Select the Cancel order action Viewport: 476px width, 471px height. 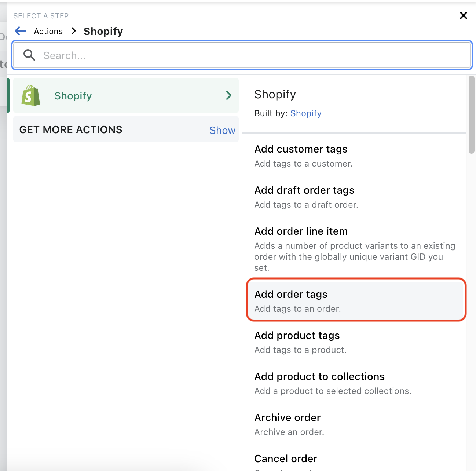[286, 459]
